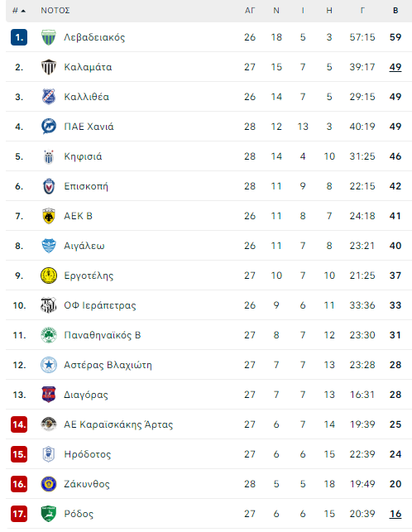Click the ΑΕΚ Β eagle crest
Screen dimensions: 412x532
tap(49, 216)
